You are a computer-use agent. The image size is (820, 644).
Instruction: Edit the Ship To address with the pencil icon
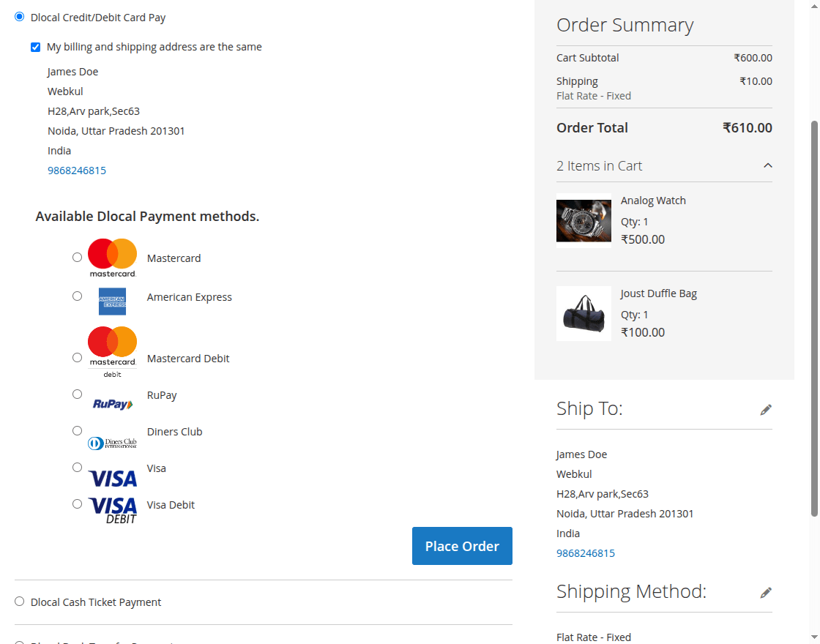[x=766, y=409]
